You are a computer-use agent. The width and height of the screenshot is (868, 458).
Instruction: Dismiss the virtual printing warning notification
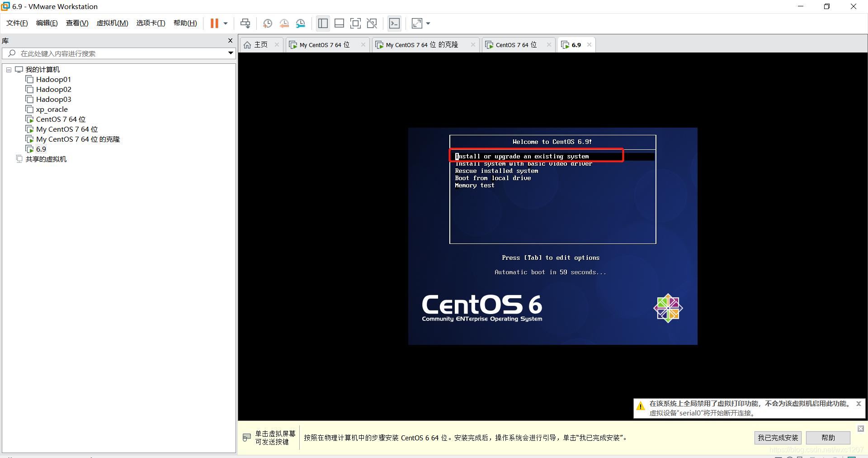click(859, 404)
